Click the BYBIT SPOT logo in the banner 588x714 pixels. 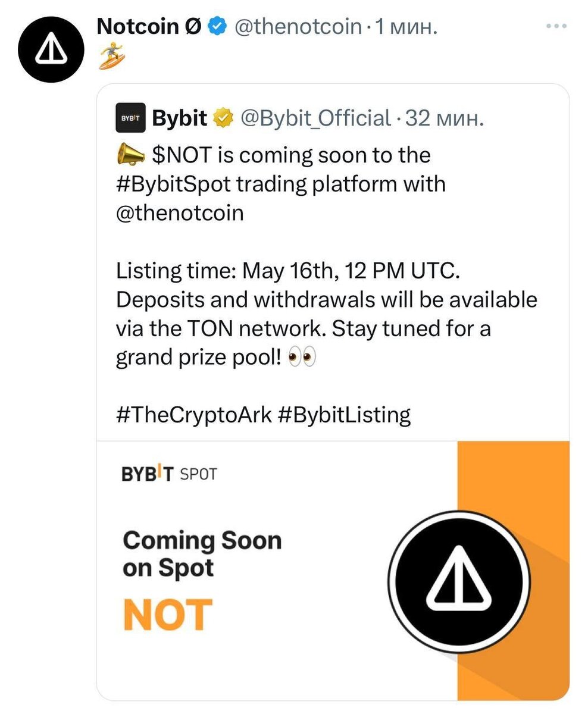[x=170, y=474]
